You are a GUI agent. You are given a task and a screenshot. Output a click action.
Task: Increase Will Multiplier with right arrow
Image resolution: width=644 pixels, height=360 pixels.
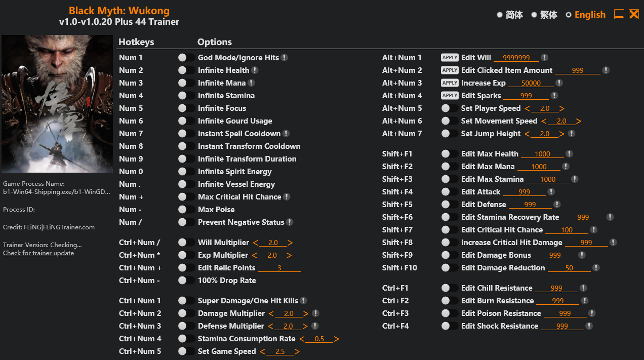(290, 243)
